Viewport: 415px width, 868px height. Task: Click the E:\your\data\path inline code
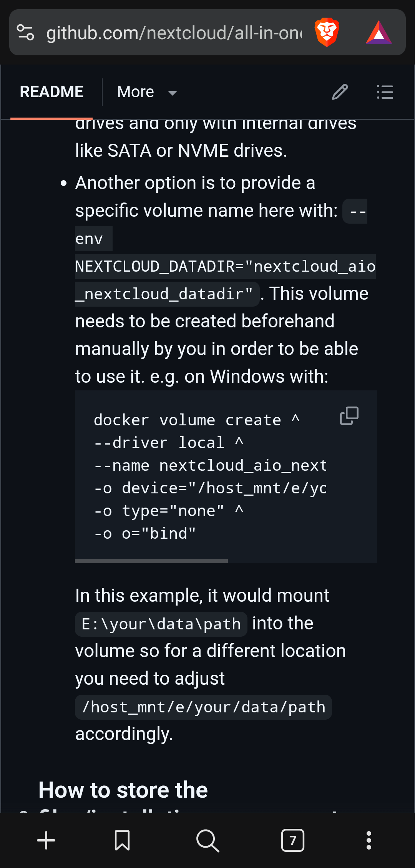[x=161, y=624]
